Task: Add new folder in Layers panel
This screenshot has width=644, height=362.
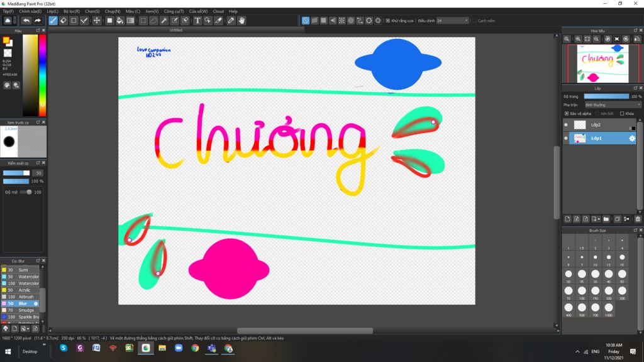Action: pos(606,219)
